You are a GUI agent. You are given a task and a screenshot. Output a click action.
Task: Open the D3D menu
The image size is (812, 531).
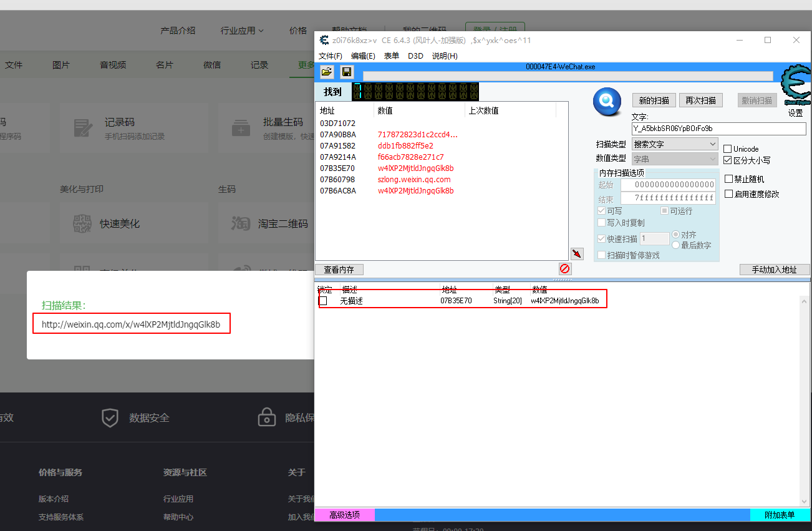(415, 56)
